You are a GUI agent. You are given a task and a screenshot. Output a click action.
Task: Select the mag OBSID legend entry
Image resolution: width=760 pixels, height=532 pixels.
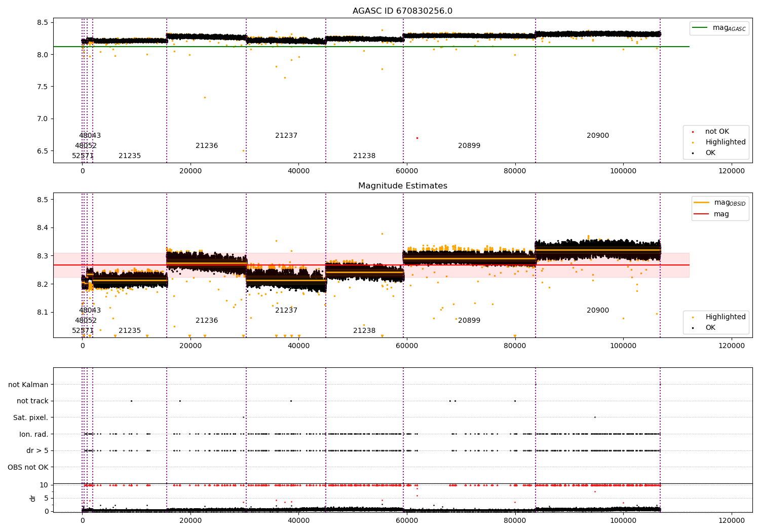[x=720, y=203]
